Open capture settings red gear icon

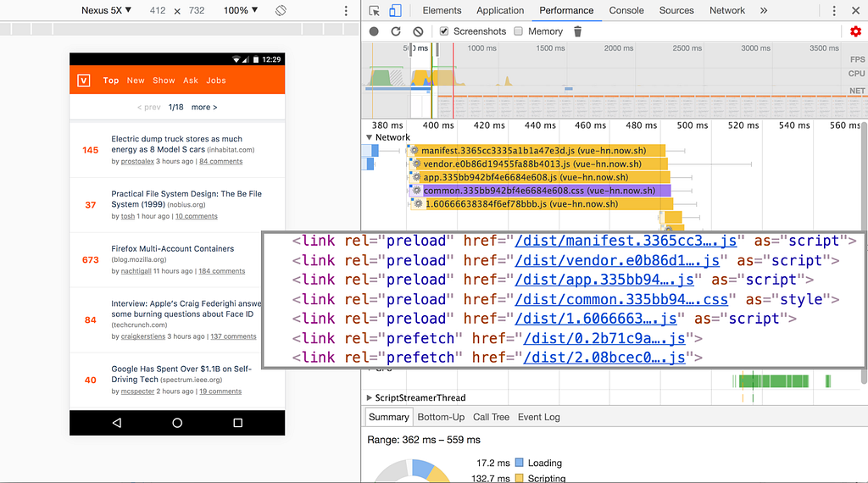tap(855, 31)
